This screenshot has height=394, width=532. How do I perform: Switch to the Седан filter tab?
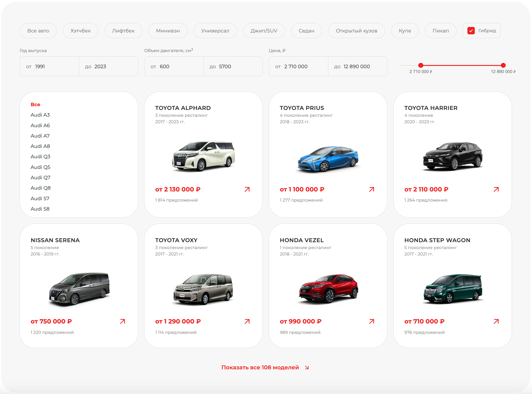306,31
